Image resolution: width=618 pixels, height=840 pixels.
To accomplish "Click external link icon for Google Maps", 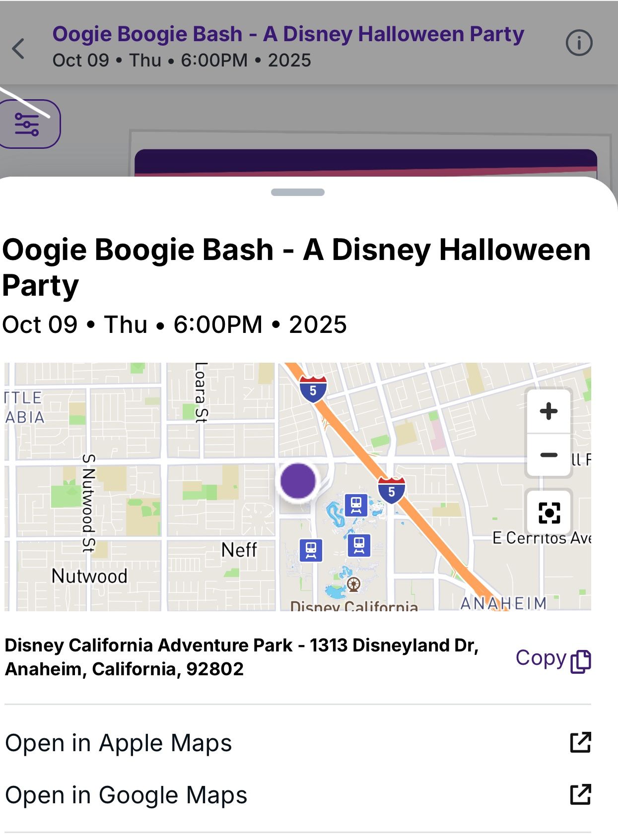I will 580,794.
